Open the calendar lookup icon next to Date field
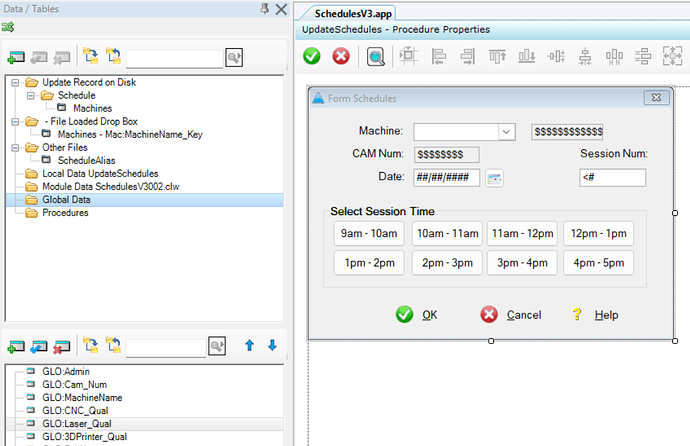Viewport: 690px width, 446px height. [x=494, y=179]
